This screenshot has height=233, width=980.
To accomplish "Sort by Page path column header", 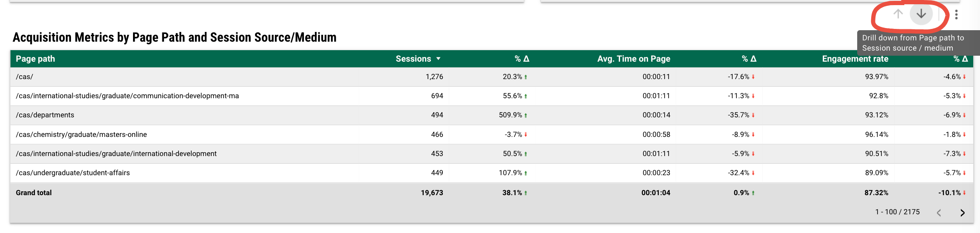I will click(35, 59).
